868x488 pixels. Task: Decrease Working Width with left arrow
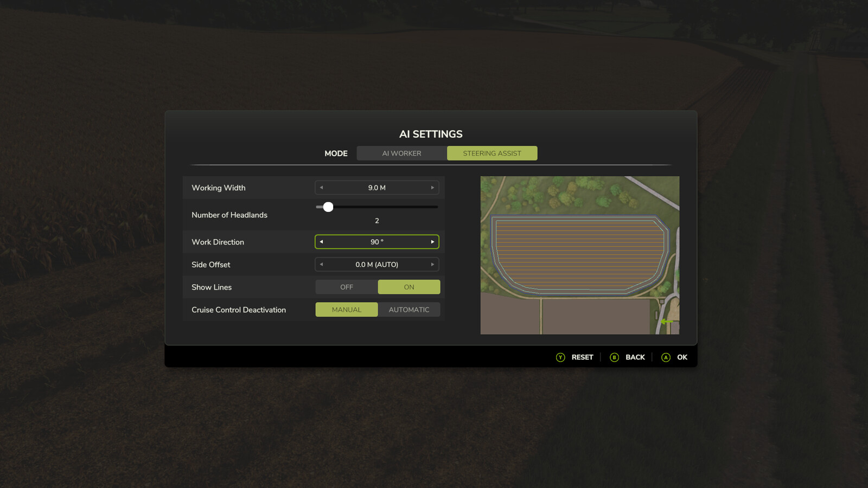point(321,188)
